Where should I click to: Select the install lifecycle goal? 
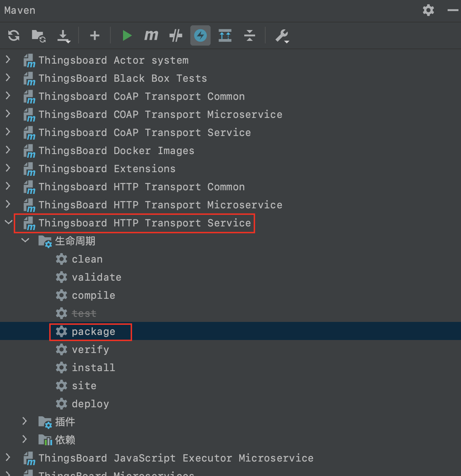coord(93,367)
